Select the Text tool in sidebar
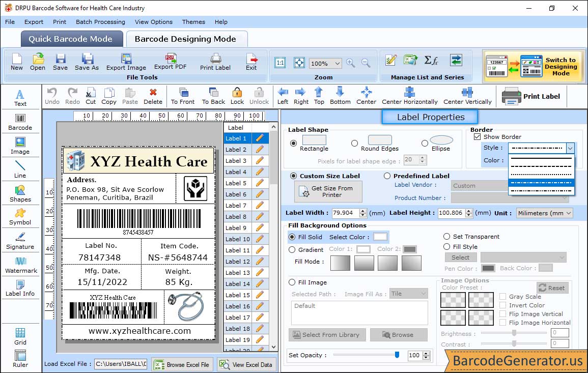Viewport: 588px width, 373px height. tap(20, 98)
